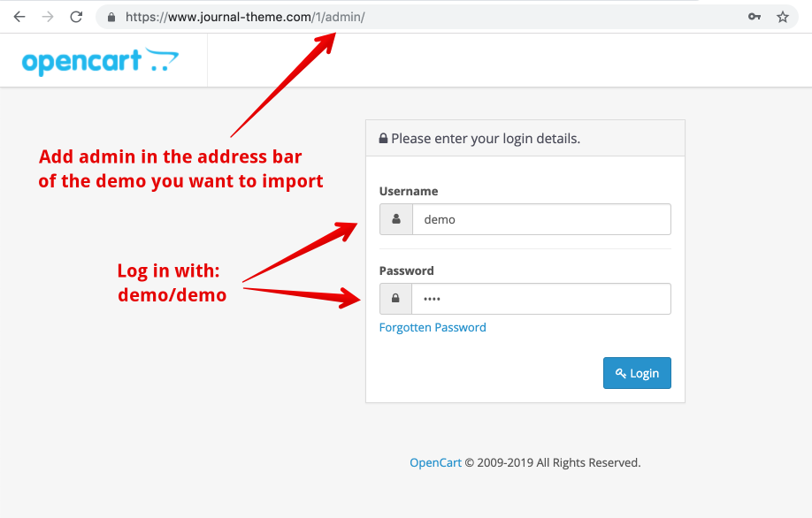Click the Password field label
This screenshot has width=812, height=518.
click(x=407, y=270)
